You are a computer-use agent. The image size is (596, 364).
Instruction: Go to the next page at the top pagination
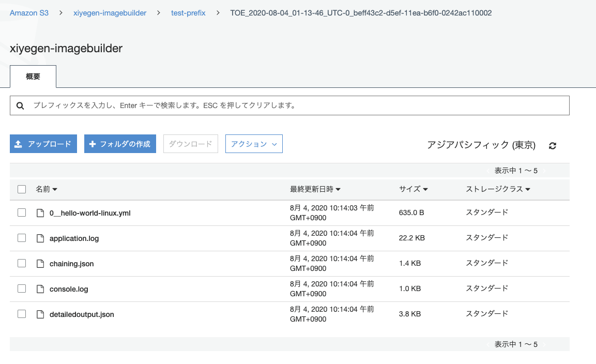tap(544, 171)
